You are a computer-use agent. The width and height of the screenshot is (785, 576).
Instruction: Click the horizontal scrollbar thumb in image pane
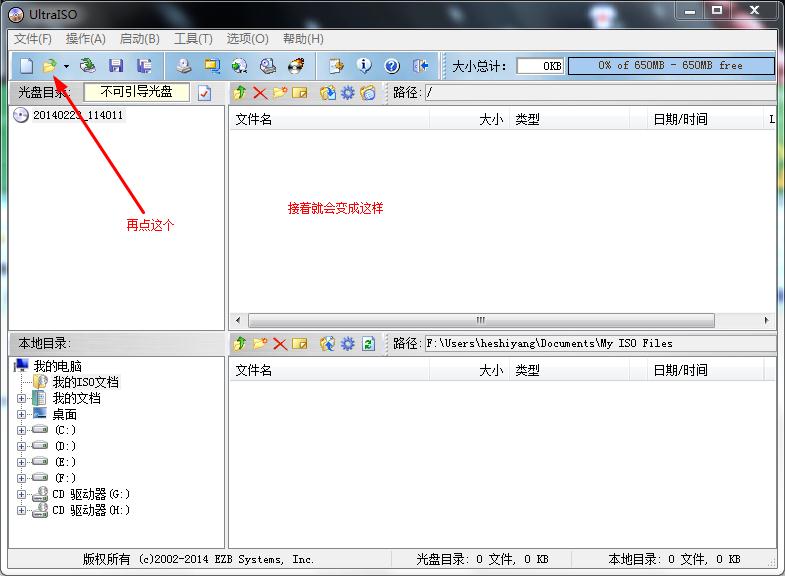(x=481, y=320)
